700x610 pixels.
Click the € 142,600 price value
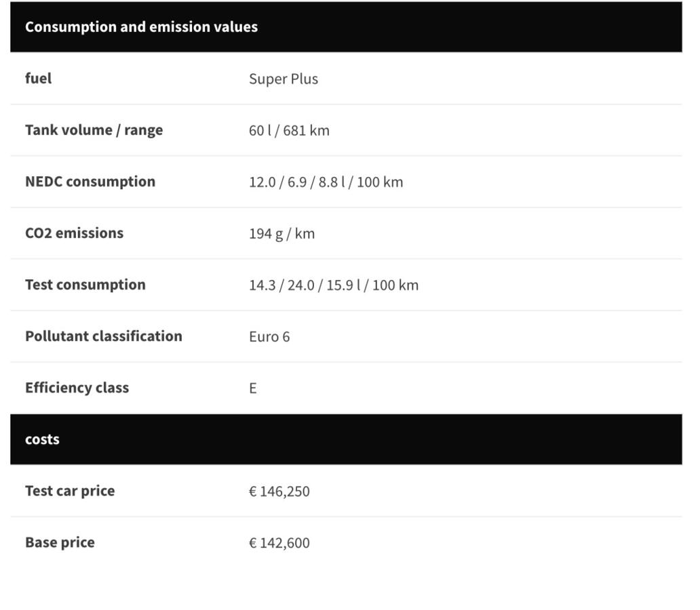[x=279, y=542]
